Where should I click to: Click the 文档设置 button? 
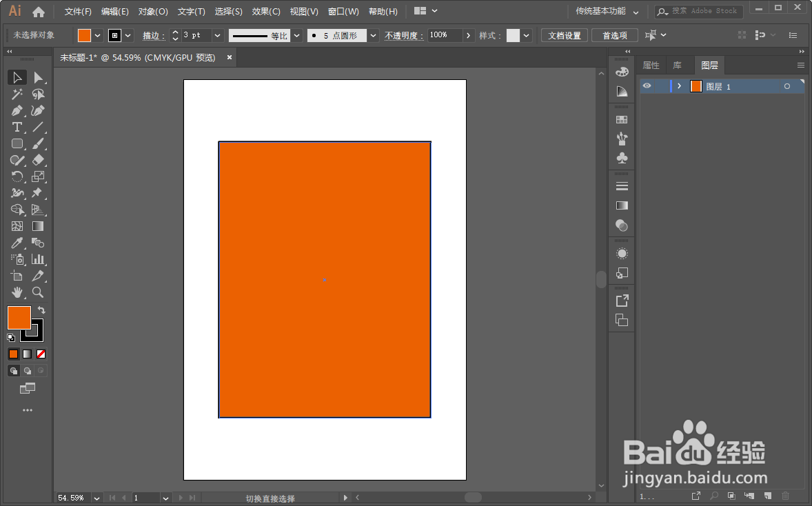click(x=565, y=36)
